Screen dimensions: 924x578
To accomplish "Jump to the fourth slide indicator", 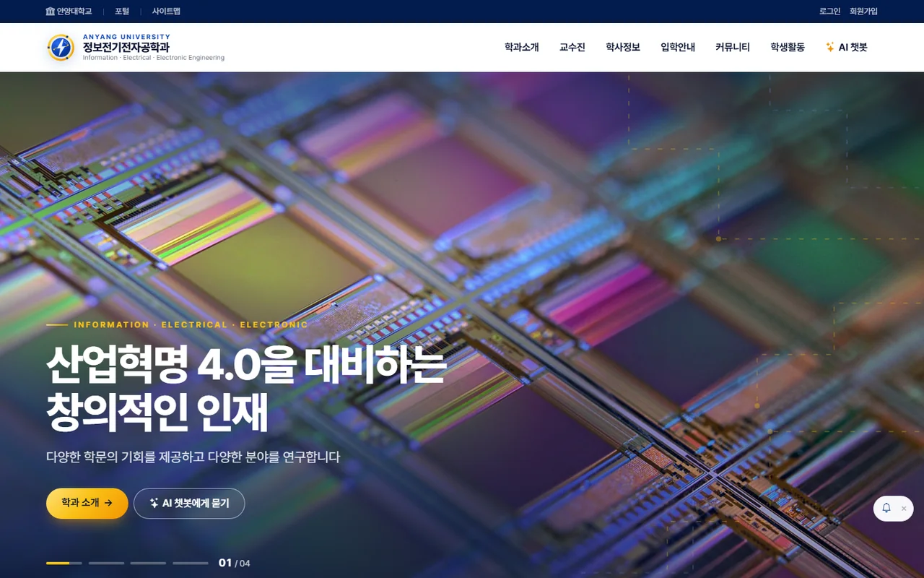I will coord(191,563).
